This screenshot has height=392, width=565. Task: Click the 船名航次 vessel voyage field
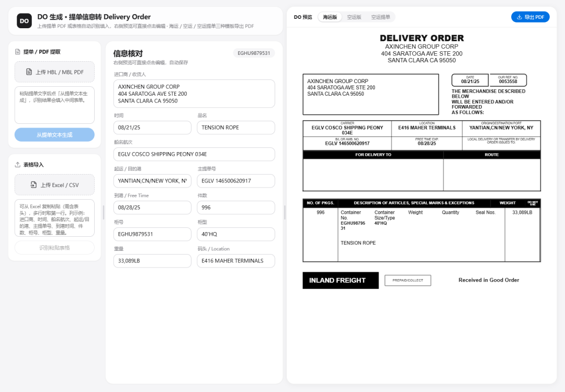click(194, 154)
